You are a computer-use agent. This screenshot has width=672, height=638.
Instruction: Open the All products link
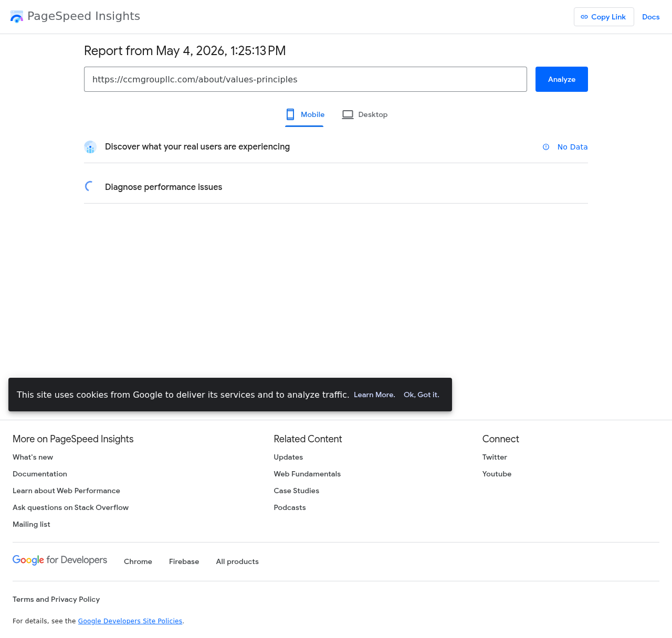[237, 561]
